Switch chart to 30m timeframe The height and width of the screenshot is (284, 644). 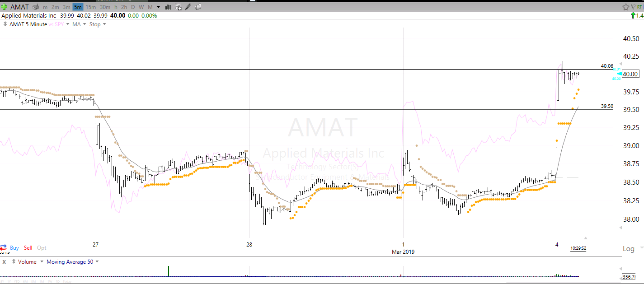pos(105,7)
